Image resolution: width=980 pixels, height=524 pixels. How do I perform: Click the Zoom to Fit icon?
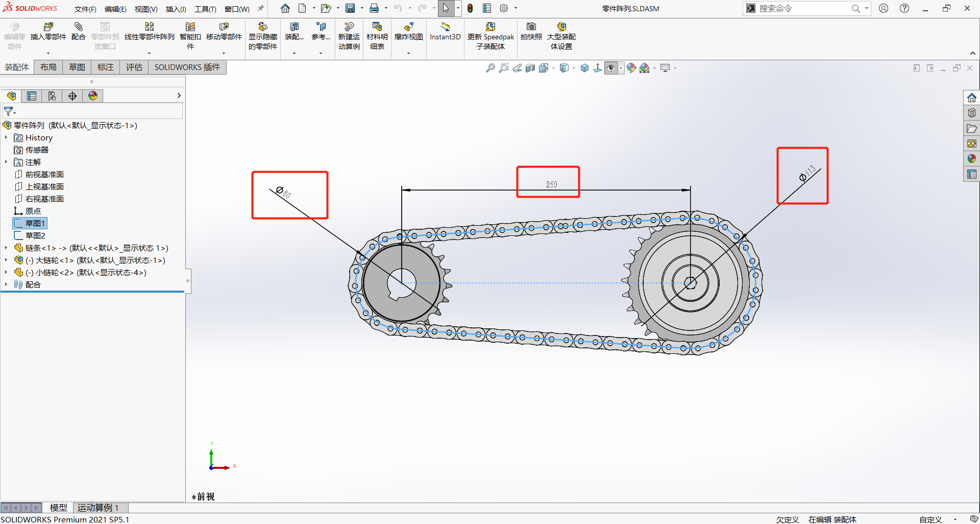[491, 68]
